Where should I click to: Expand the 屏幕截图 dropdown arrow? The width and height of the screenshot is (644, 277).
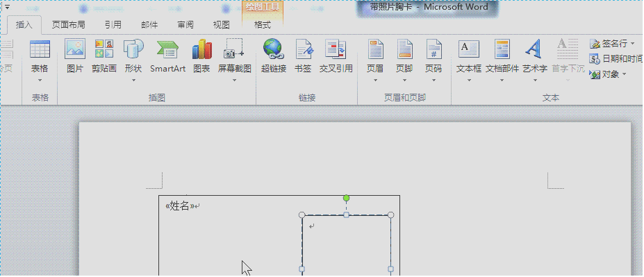point(234,81)
